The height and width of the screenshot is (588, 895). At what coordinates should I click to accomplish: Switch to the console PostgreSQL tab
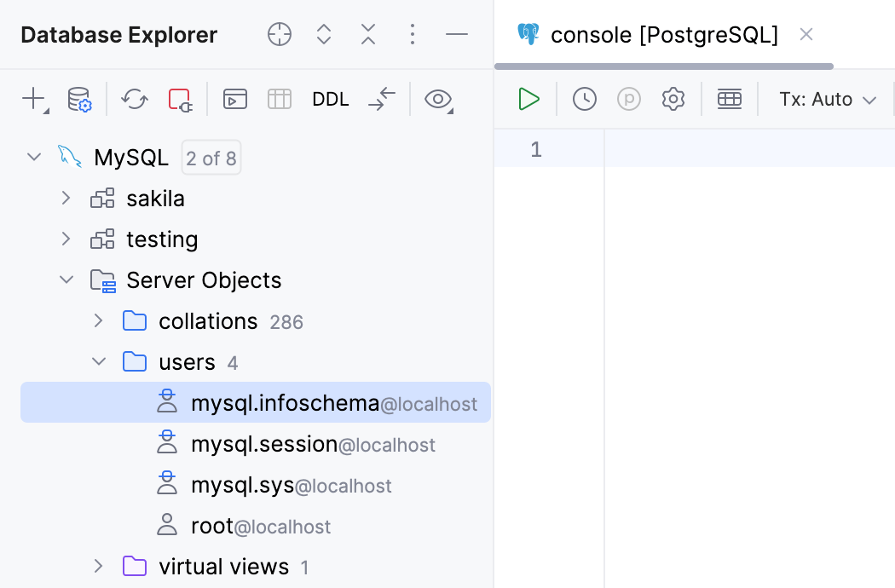click(x=665, y=35)
